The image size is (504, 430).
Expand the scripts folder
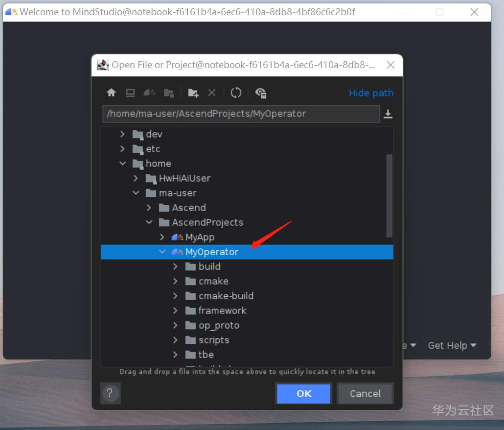pyautogui.click(x=175, y=339)
